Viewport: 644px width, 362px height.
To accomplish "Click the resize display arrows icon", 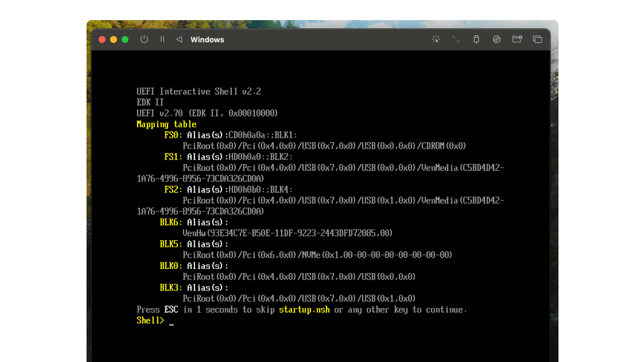I will tap(456, 39).
